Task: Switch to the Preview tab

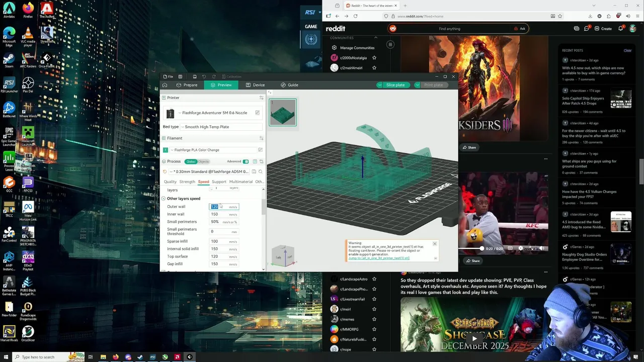Action: pyautogui.click(x=221, y=85)
